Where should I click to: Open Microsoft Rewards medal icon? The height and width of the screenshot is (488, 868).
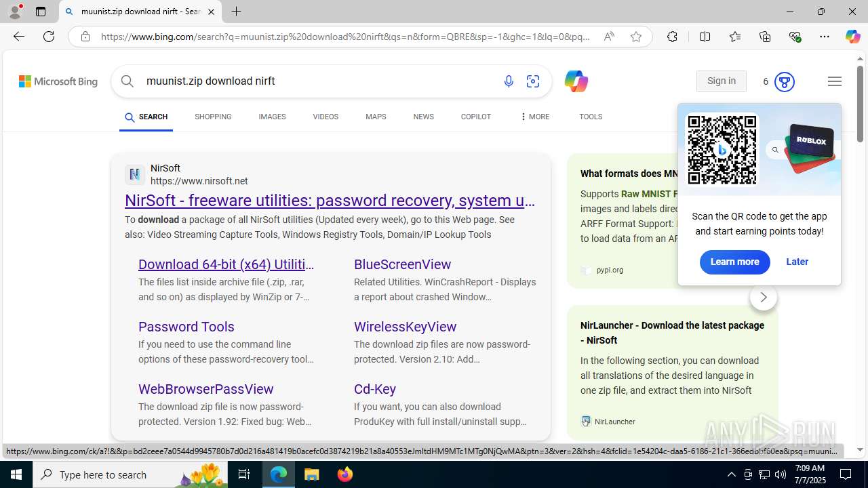[784, 81]
